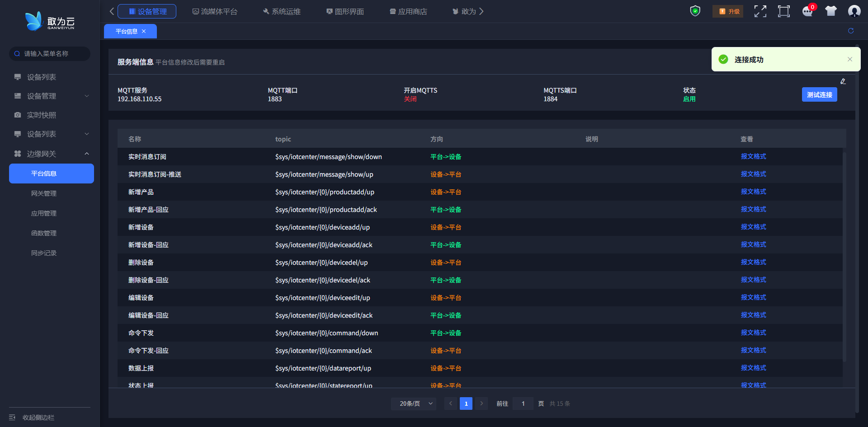Close the 平台信息 tab
The image size is (868, 427).
[144, 31]
